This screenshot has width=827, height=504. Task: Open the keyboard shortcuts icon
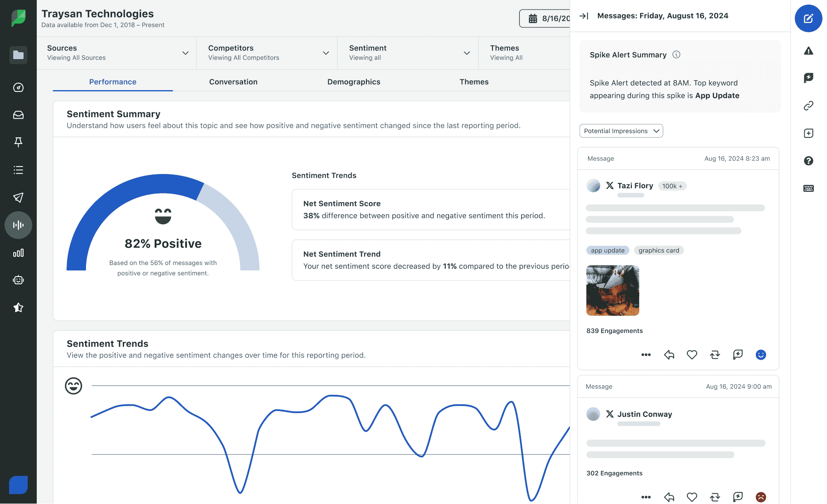click(x=808, y=188)
